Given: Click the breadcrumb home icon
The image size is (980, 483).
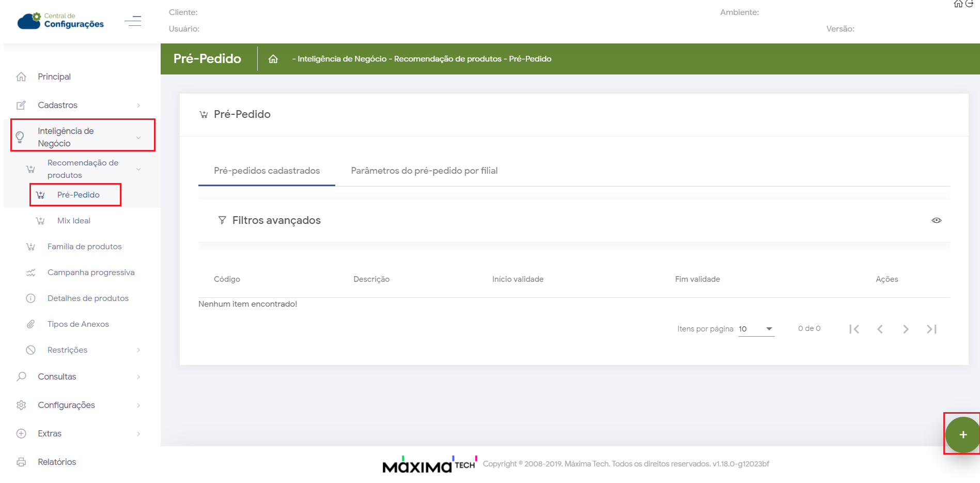Looking at the screenshot, I should [x=273, y=59].
